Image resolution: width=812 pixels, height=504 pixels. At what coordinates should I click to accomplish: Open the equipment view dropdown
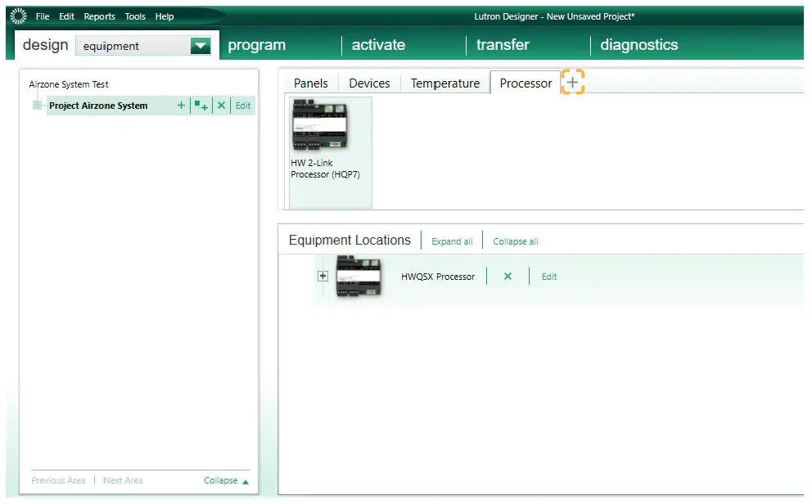[199, 46]
